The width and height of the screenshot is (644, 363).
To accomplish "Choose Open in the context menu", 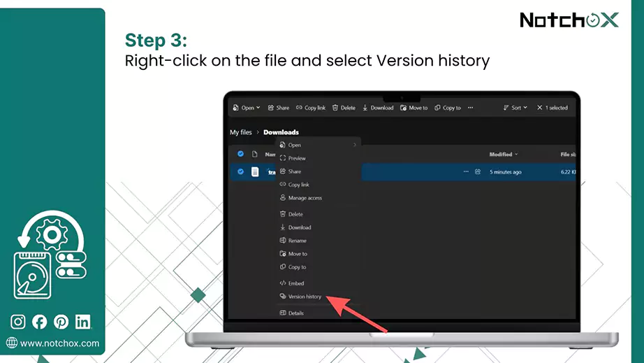I will (x=319, y=145).
